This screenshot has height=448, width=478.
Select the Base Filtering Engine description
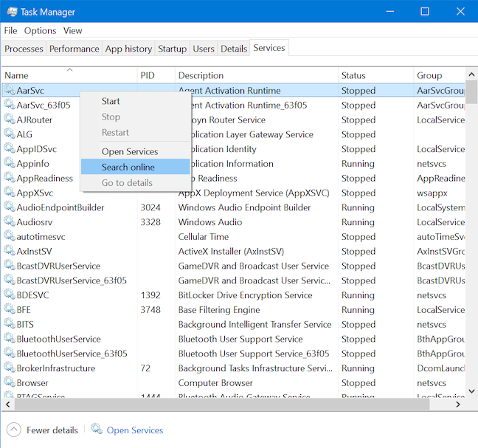pyautogui.click(x=219, y=310)
